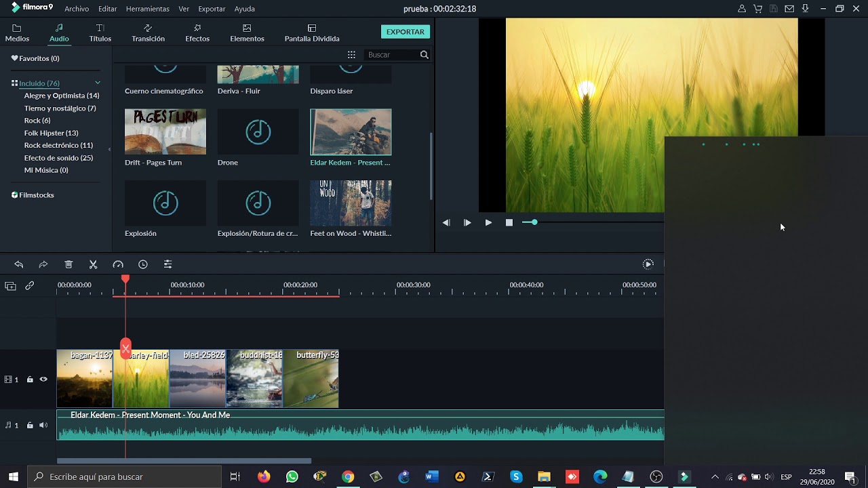Click the add track icon
The width and height of the screenshot is (868, 488).
coord(10,286)
